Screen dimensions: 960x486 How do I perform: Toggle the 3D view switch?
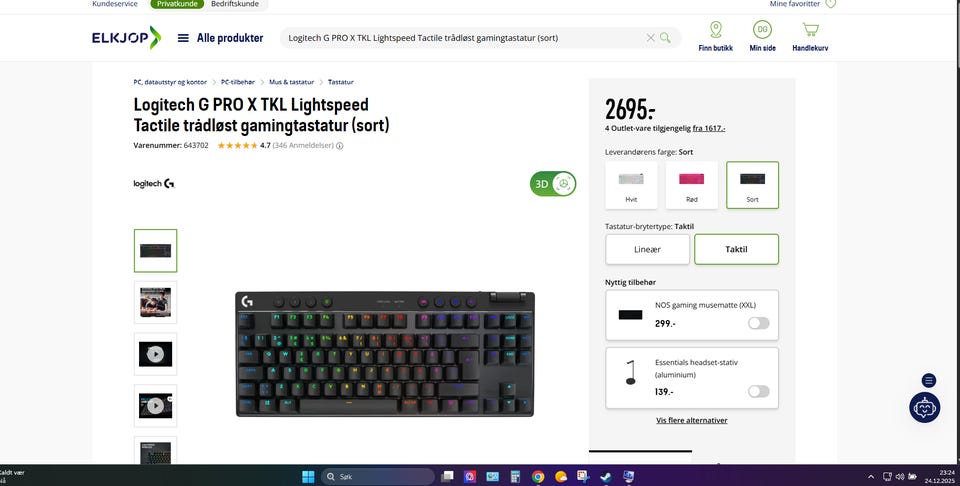[x=553, y=184]
